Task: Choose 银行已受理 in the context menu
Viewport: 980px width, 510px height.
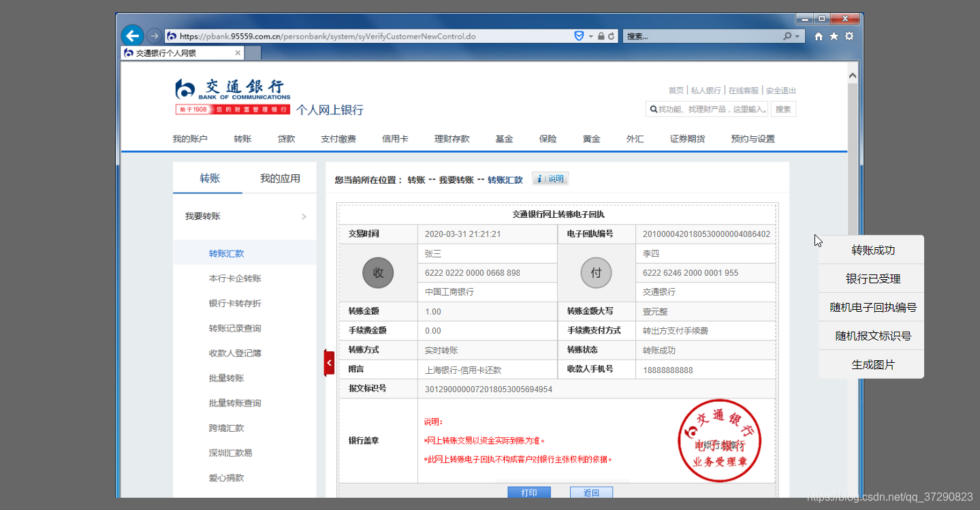Action: coord(871,278)
